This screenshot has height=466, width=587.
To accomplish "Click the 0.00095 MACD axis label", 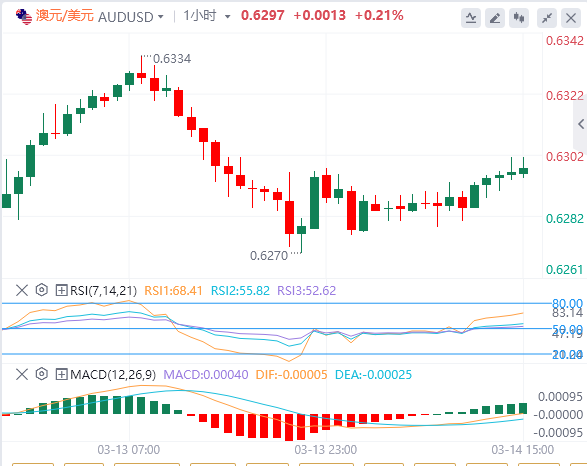I will pos(560,396).
